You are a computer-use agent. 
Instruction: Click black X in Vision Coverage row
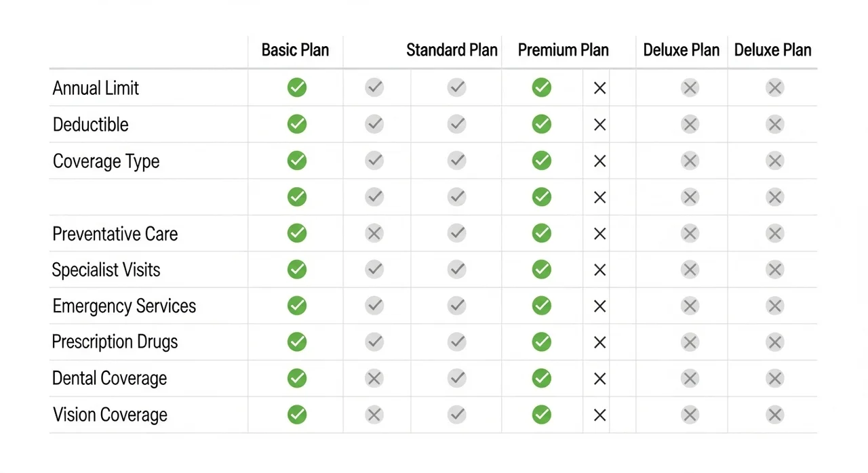[x=599, y=415]
